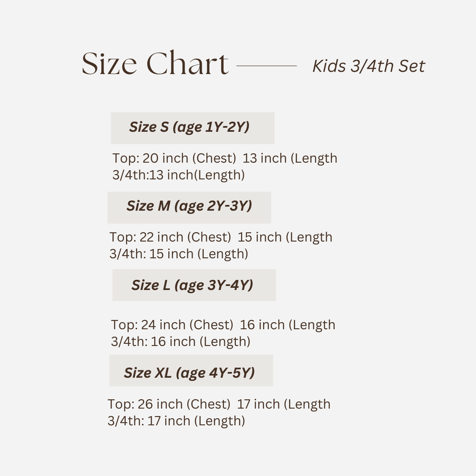Click the "Size Chart" heading

[x=155, y=64]
